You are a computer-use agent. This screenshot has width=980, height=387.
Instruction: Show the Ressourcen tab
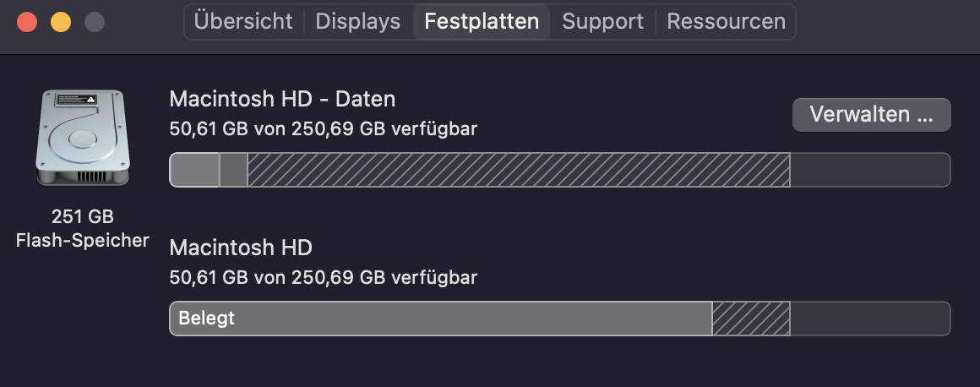(x=726, y=21)
